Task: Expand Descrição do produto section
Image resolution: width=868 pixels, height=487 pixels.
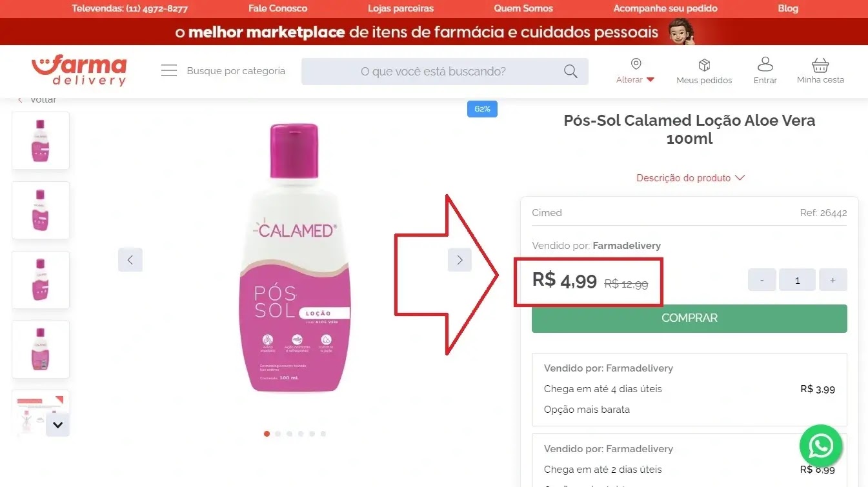Action: click(691, 177)
